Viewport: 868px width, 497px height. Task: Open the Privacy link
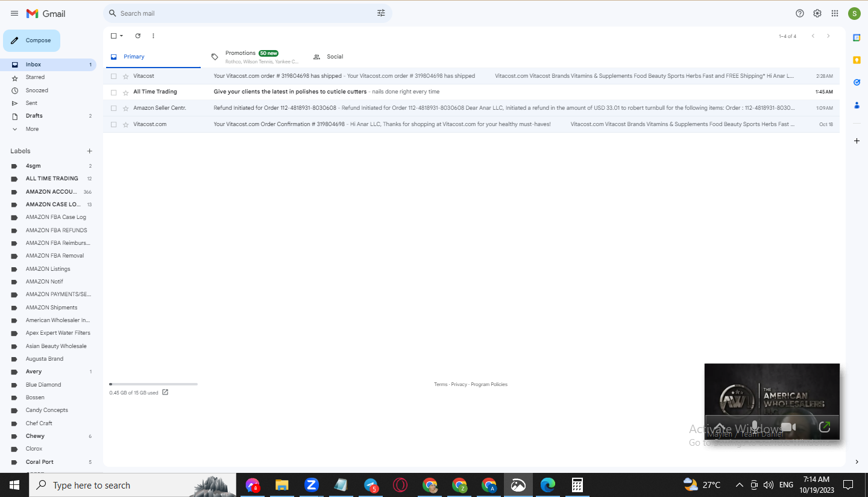[459, 384]
